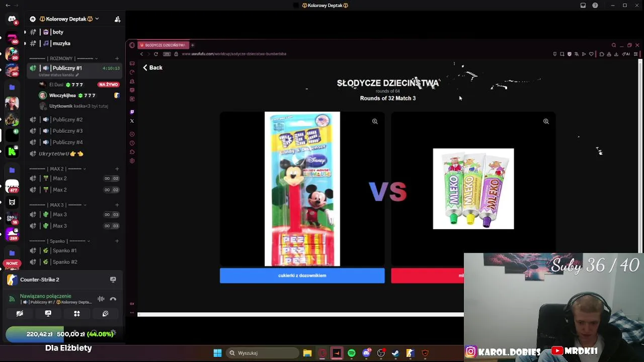Open server icon with 289 badge

12,234
